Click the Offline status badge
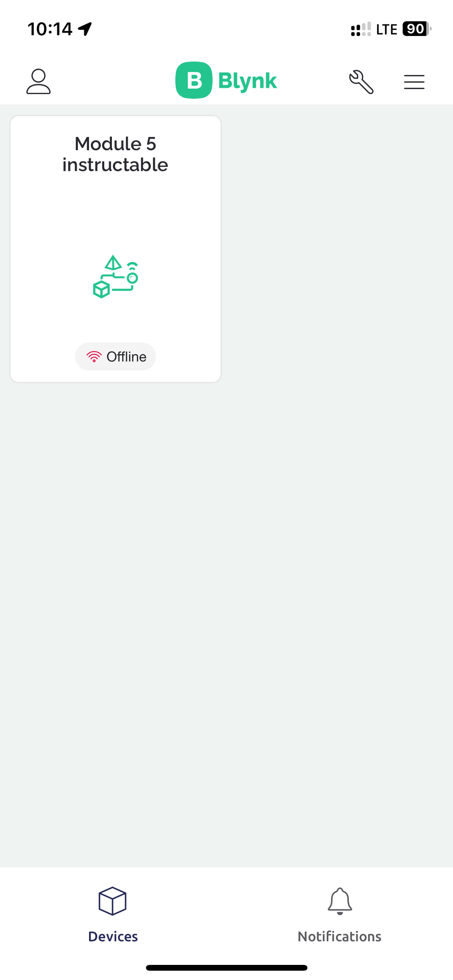 (116, 356)
